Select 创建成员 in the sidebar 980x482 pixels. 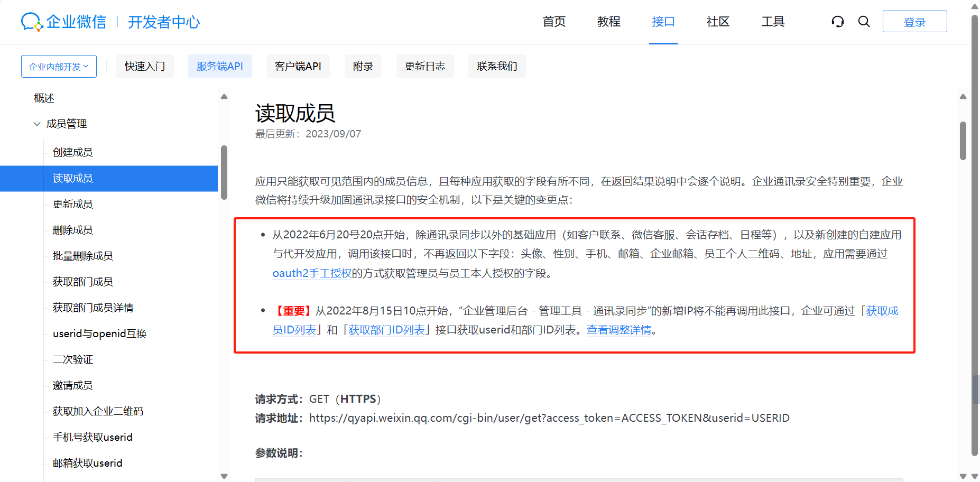click(73, 153)
